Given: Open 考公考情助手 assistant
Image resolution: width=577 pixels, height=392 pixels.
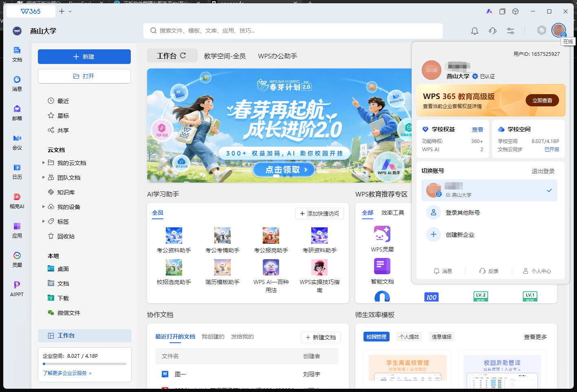Looking at the screenshot, I should (x=222, y=240).
